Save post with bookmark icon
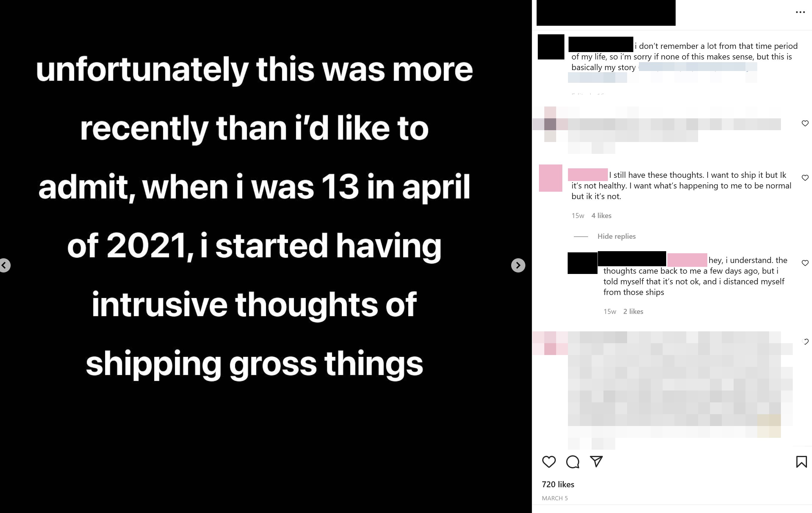 (x=801, y=462)
